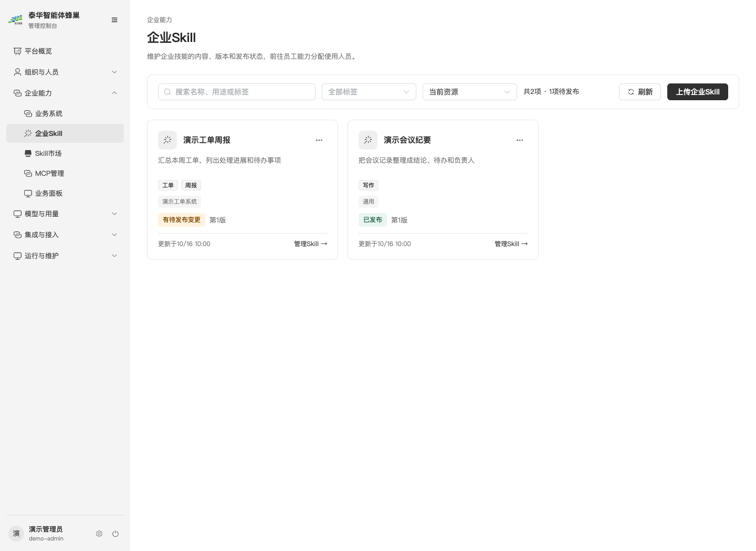
Task: Click the 工单 tag
Action: [x=168, y=185]
